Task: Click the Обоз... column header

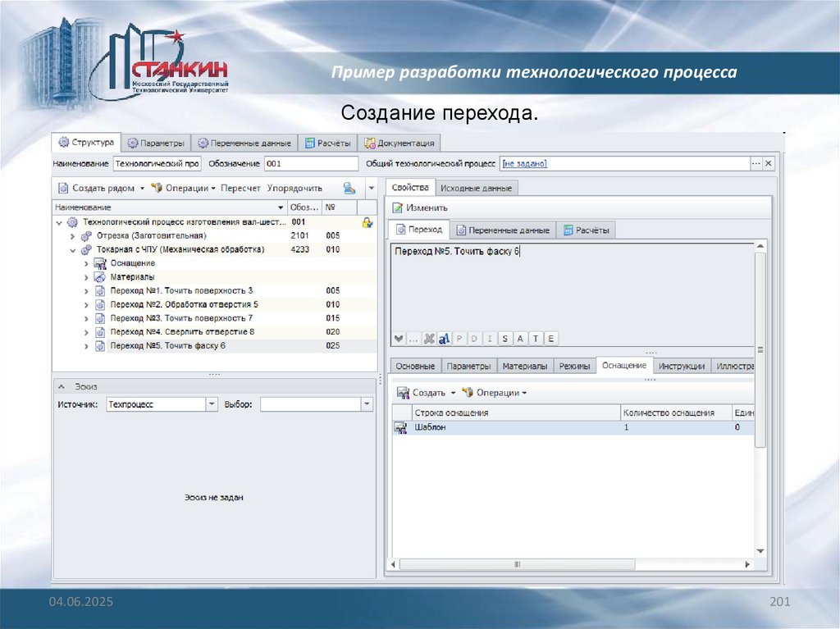Action: pos(304,207)
